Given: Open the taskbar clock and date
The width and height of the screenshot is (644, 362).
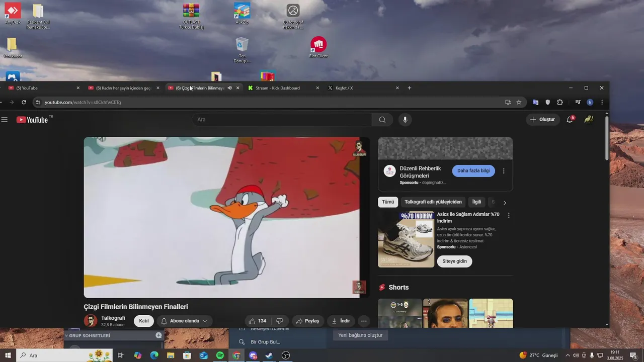Looking at the screenshot, I should point(615,355).
